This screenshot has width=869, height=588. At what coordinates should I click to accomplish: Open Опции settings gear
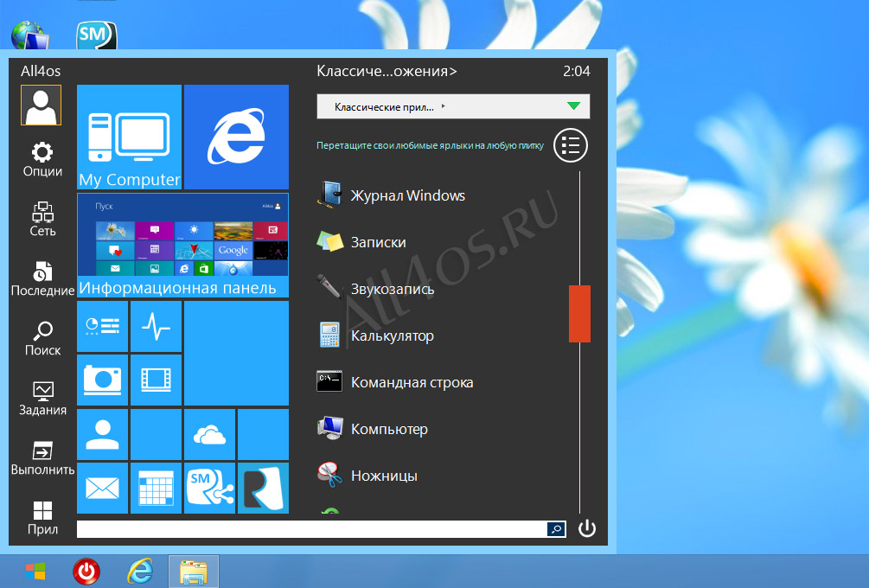click(42, 160)
